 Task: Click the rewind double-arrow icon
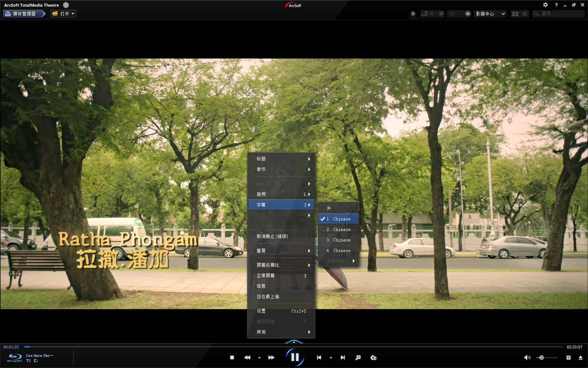point(247,357)
